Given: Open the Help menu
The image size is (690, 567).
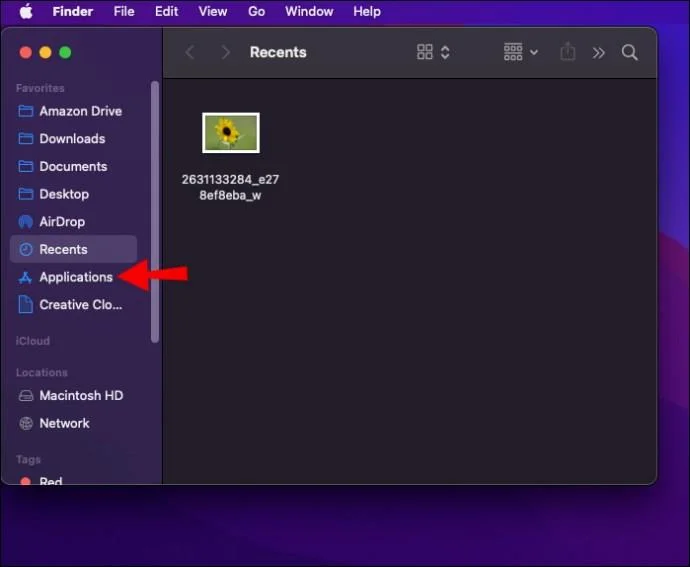Looking at the screenshot, I should click(x=367, y=11).
